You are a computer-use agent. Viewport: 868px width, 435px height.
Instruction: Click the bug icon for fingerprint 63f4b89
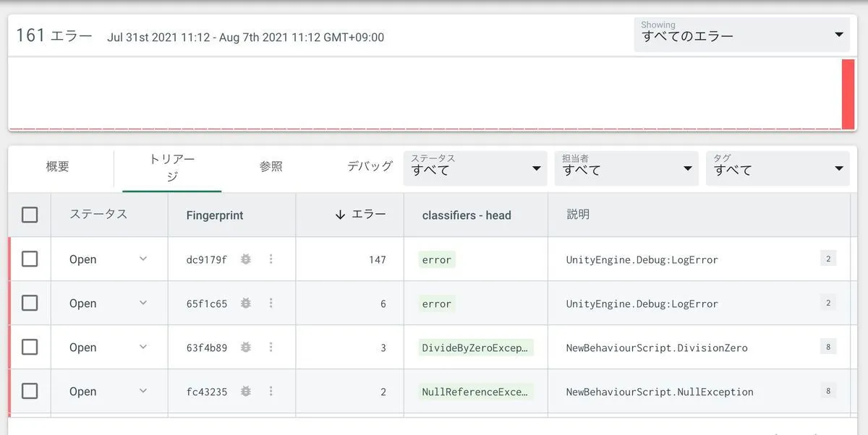(x=246, y=348)
